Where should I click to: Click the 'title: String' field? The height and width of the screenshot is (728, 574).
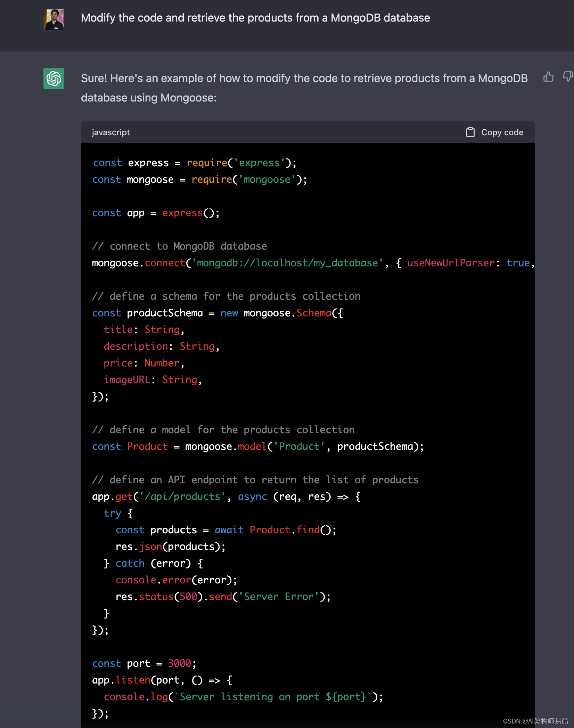(144, 330)
